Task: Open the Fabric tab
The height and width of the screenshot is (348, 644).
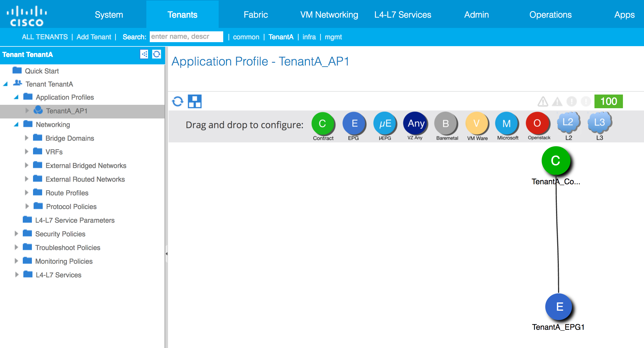Action: (x=256, y=15)
